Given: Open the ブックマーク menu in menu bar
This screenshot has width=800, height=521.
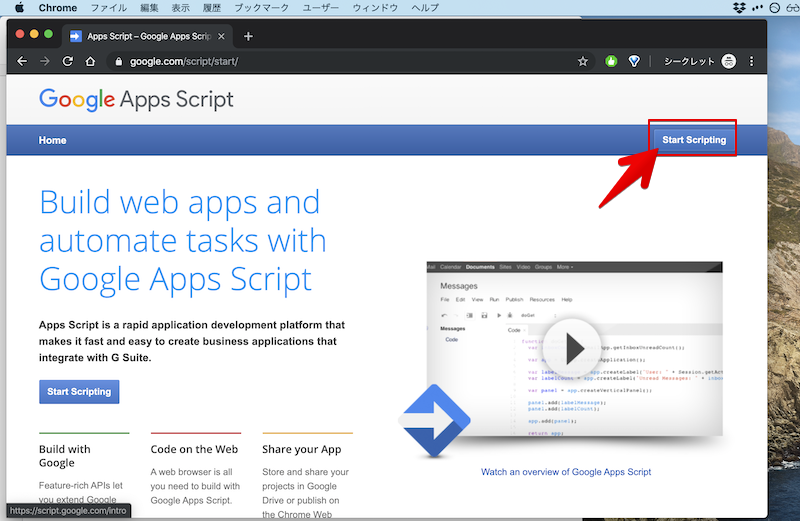Looking at the screenshot, I should (x=260, y=8).
